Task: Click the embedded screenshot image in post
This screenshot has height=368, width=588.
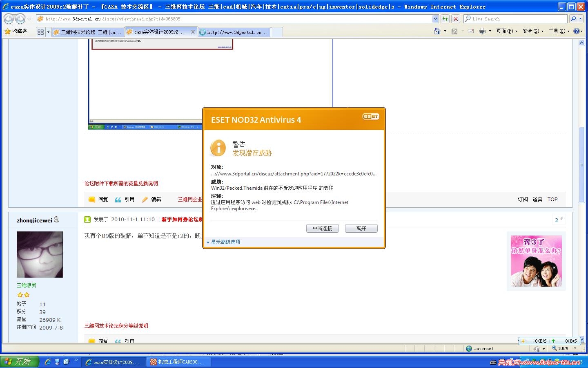Action: coord(211,84)
